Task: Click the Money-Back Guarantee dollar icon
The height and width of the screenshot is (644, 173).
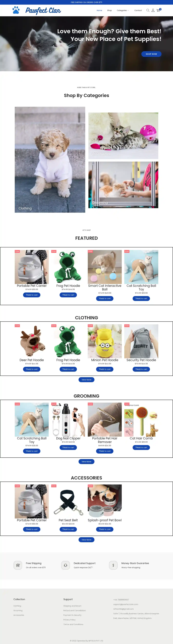Action: click(x=113, y=565)
